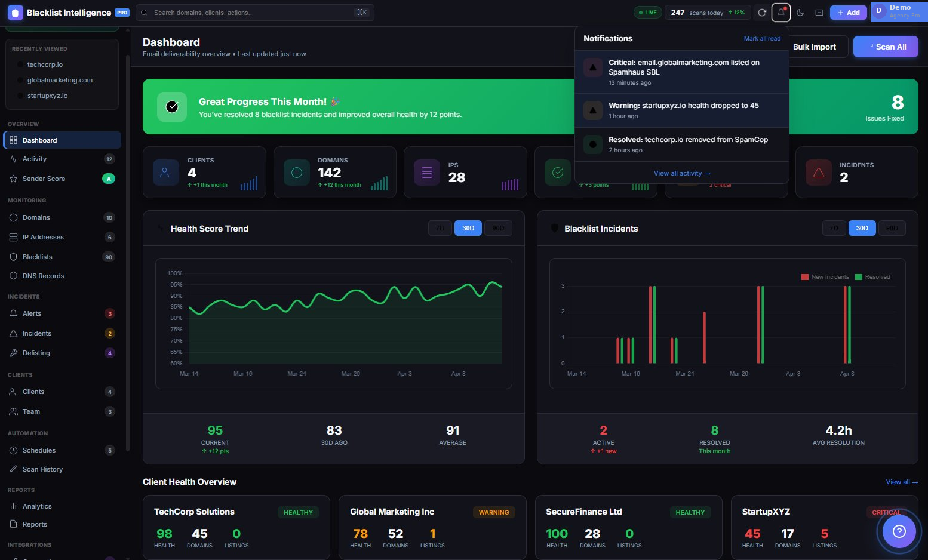Click the purple IPs server icon
Screen dimensions: 928x560
point(427,173)
